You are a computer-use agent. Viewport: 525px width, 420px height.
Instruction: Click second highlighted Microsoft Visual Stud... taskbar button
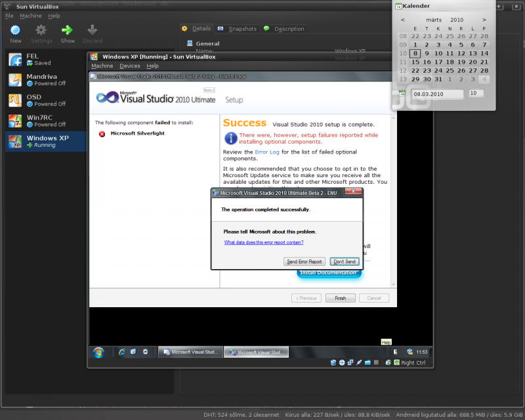(256, 352)
